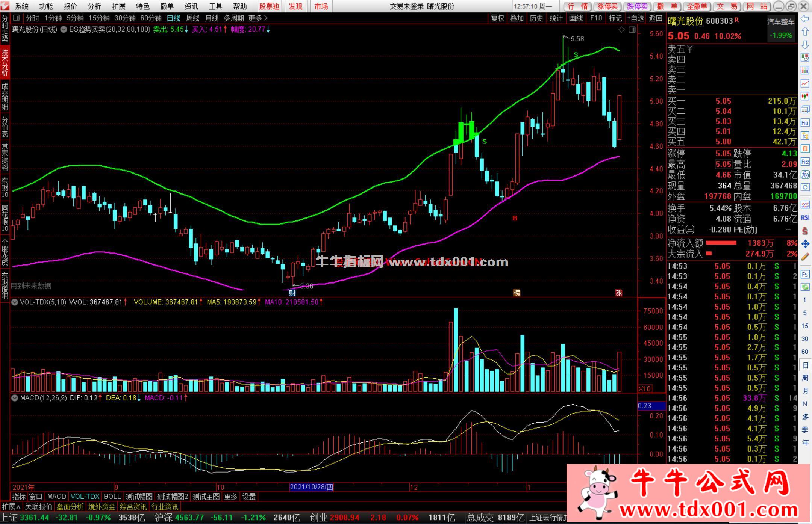Viewport: 812px width, 524px height.
Task: Click the circle icon in right toolbar
Action: (805, 187)
